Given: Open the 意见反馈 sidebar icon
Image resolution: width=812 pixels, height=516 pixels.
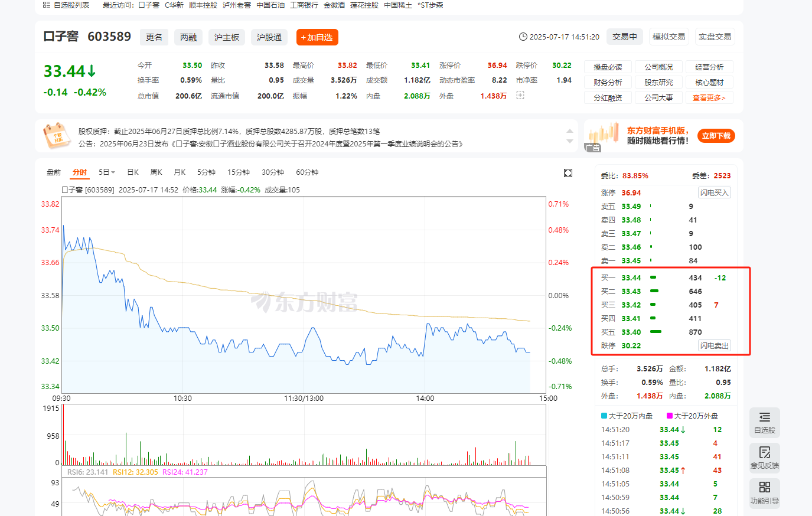Looking at the screenshot, I should click(765, 458).
